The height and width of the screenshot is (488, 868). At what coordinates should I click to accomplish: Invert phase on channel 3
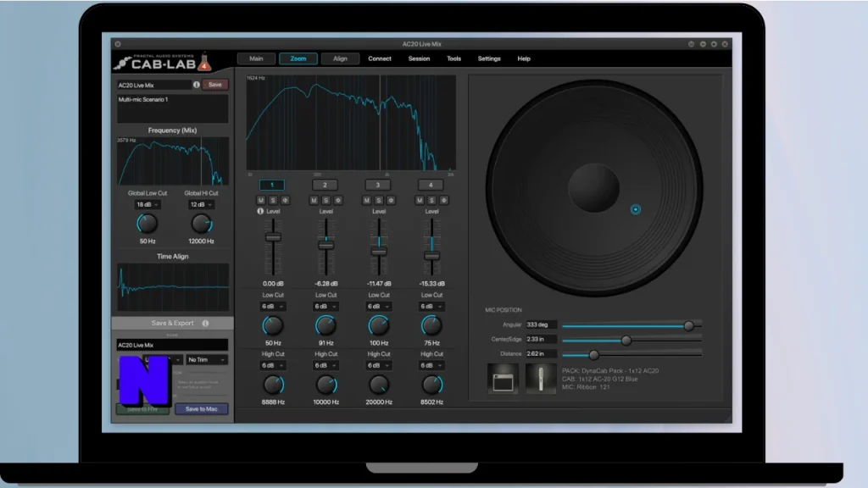pyautogui.click(x=391, y=200)
